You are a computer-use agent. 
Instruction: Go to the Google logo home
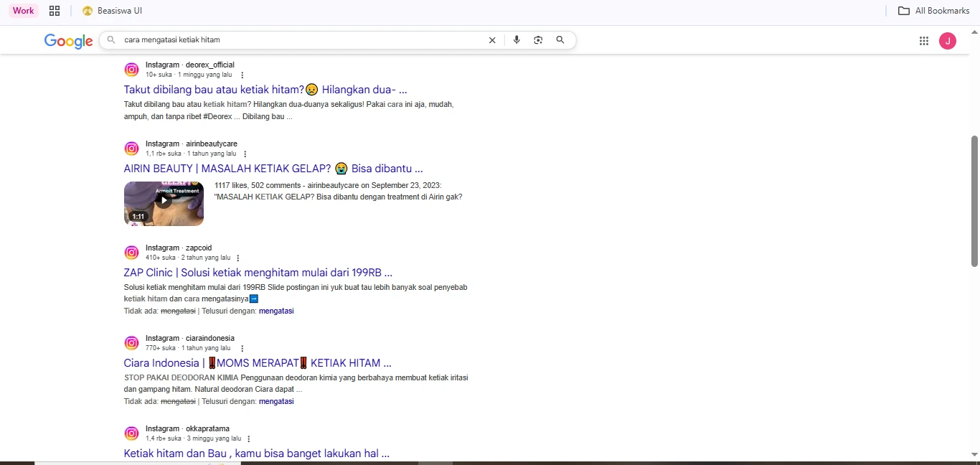point(69,41)
